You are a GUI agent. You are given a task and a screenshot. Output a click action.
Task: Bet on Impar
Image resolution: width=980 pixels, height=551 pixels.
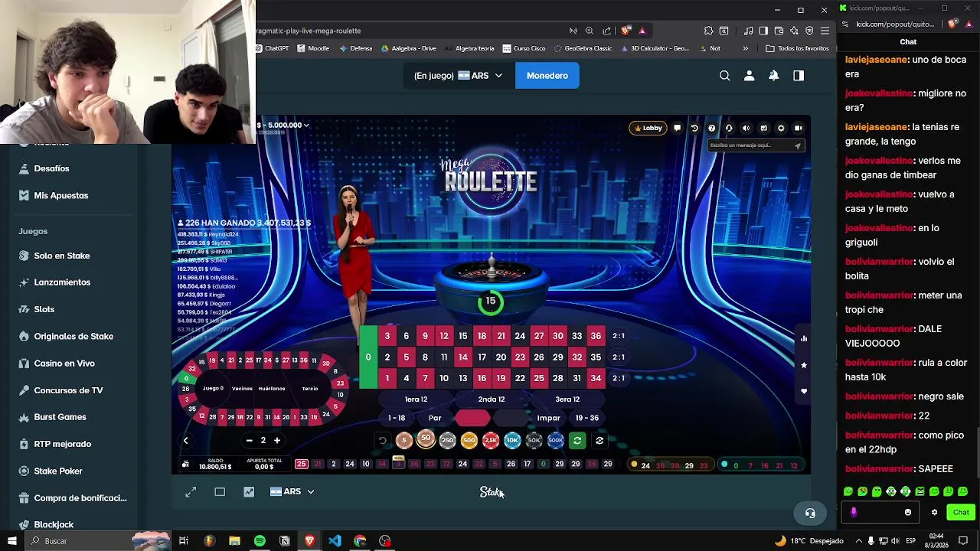point(548,418)
